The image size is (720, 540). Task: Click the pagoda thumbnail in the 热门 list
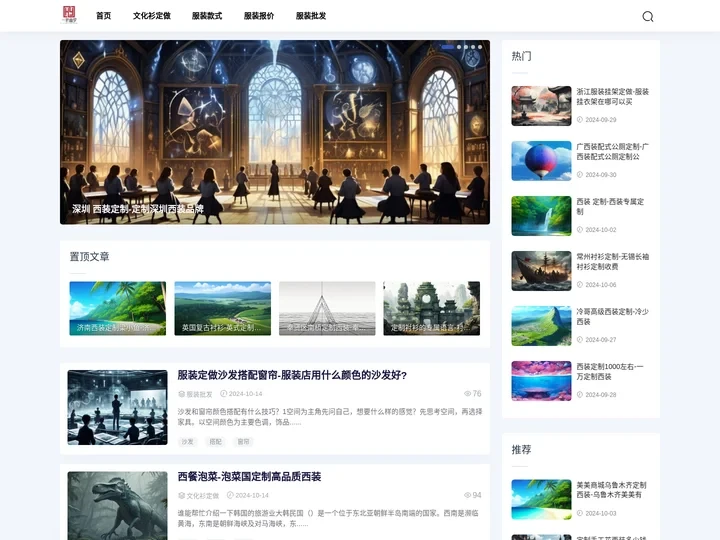[x=541, y=106]
